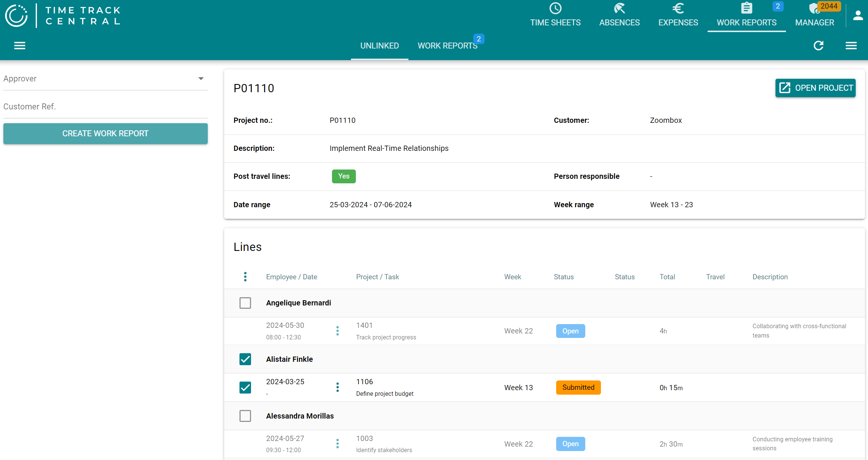Go to Absences section

[620, 16]
